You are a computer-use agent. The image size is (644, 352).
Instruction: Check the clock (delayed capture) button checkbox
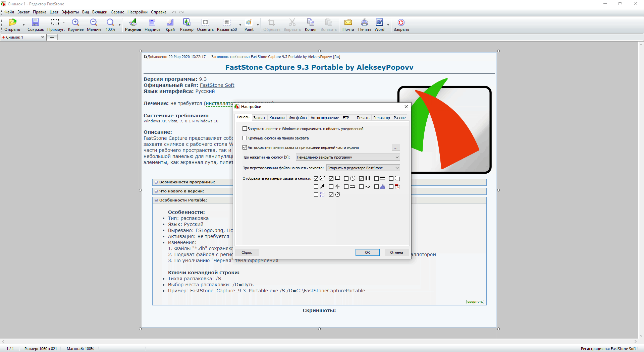(346, 179)
